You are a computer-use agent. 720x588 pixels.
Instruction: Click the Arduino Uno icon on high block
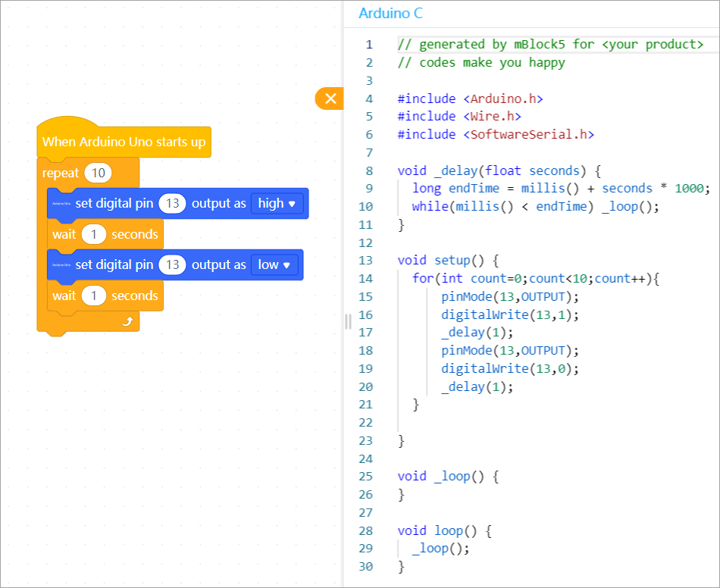(61, 204)
